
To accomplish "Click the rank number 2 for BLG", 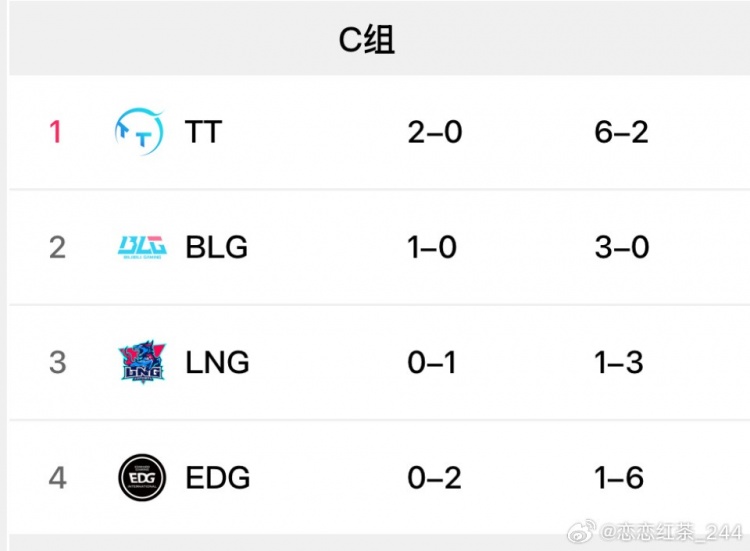I will (x=57, y=247).
